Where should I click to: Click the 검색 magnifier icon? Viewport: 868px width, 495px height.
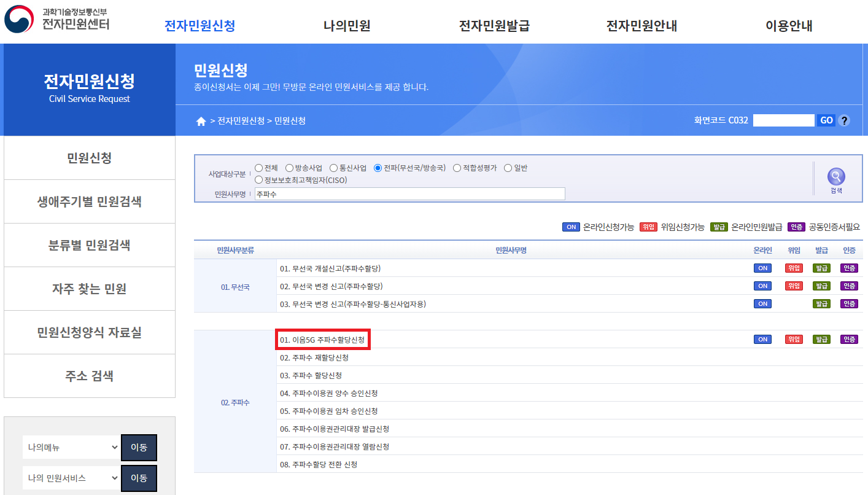click(836, 177)
